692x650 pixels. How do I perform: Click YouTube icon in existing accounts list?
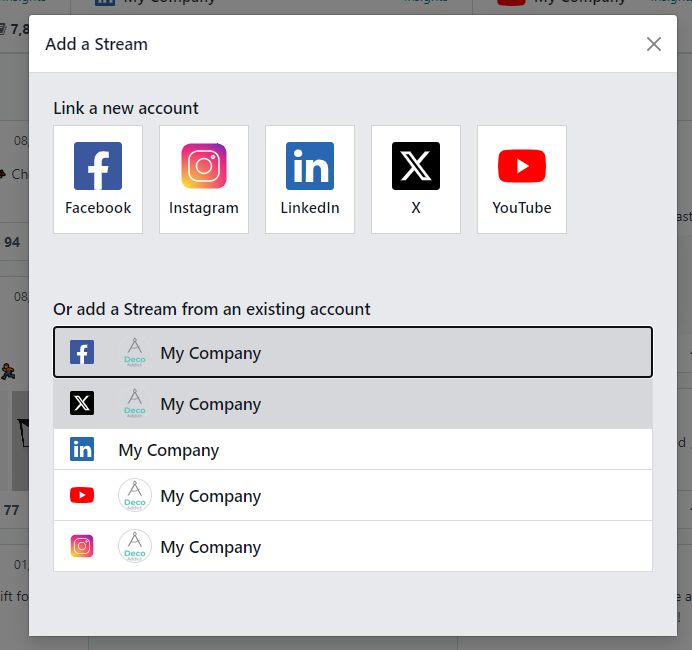coord(82,495)
